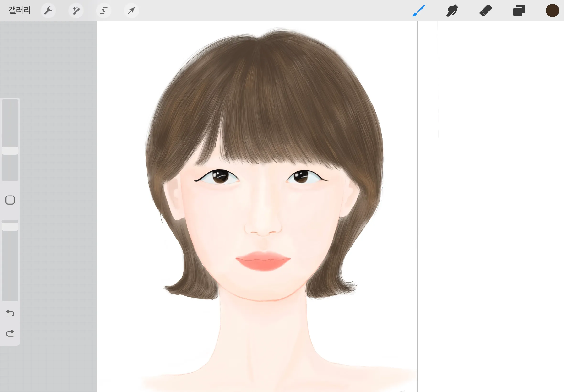Adjust the brush opacity slider handle
The height and width of the screenshot is (392, 564).
(10, 226)
